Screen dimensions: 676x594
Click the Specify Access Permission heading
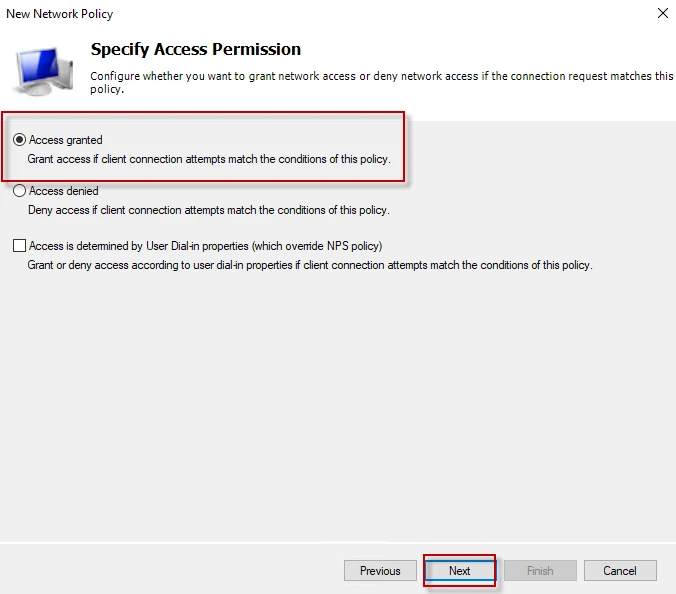pos(196,49)
